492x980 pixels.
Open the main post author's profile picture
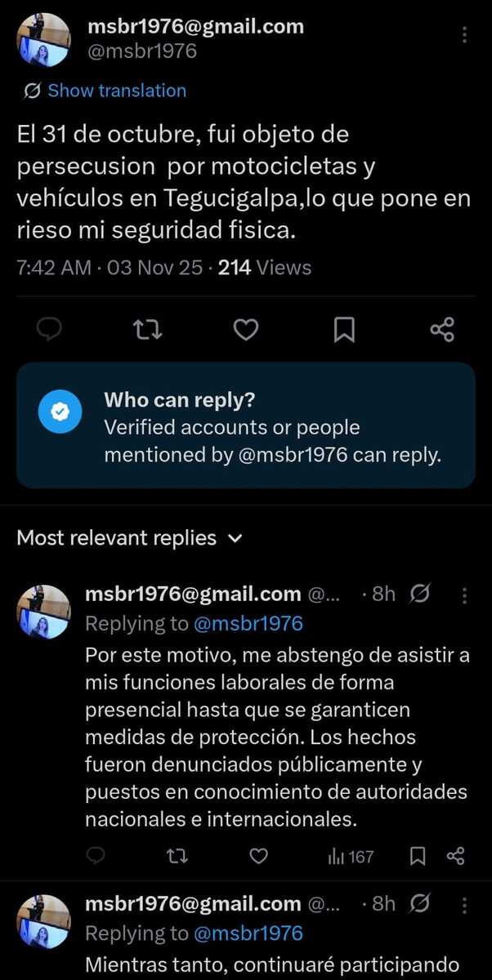[x=43, y=39]
